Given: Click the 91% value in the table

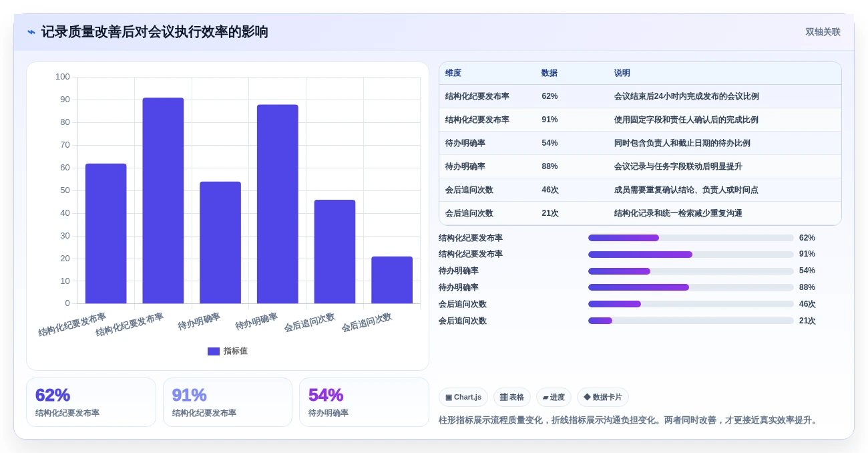Looking at the screenshot, I should point(550,120).
